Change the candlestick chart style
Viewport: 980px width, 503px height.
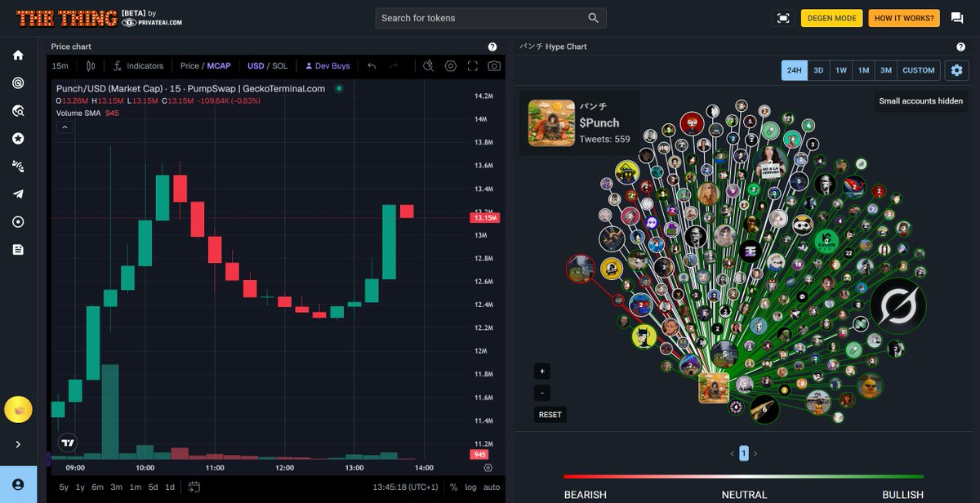coord(91,66)
